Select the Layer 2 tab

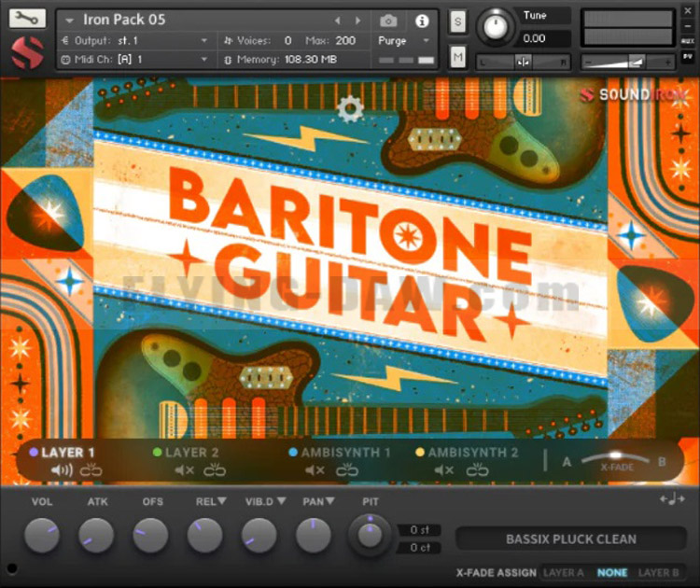(191, 453)
